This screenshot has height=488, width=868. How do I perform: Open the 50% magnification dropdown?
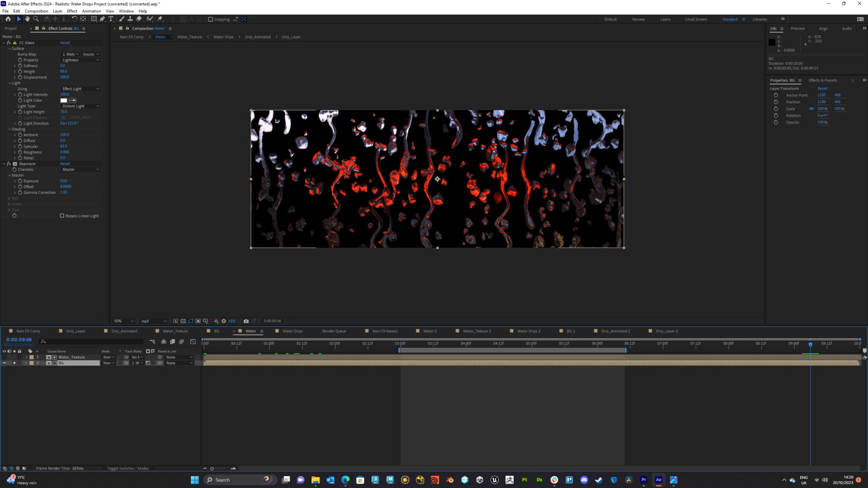pos(124,320)
